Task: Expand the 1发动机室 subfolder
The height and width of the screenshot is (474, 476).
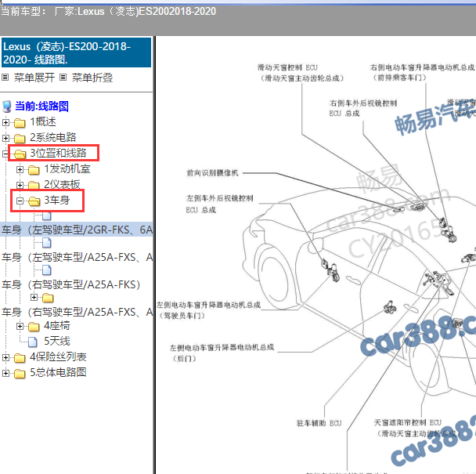Action: [20, 169]
